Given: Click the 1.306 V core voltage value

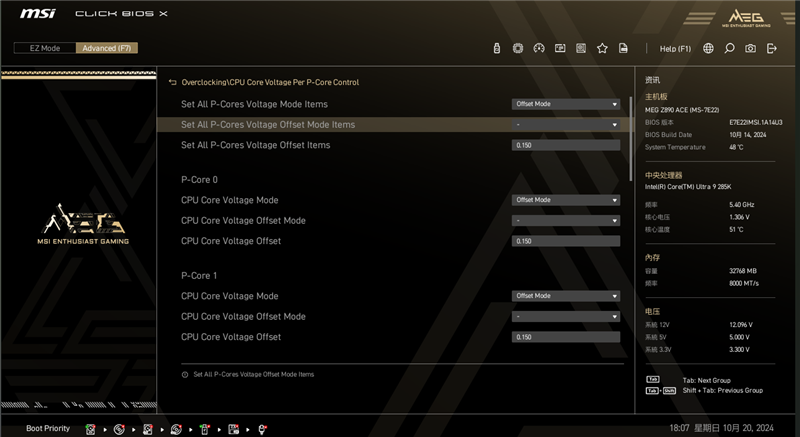Looking at the screenshot, I should 739,217.
